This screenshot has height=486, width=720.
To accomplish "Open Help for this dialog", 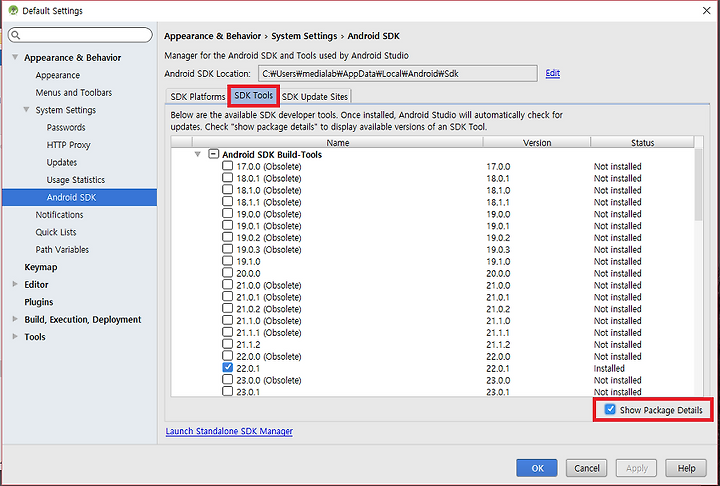I will [x=686, y=468].
